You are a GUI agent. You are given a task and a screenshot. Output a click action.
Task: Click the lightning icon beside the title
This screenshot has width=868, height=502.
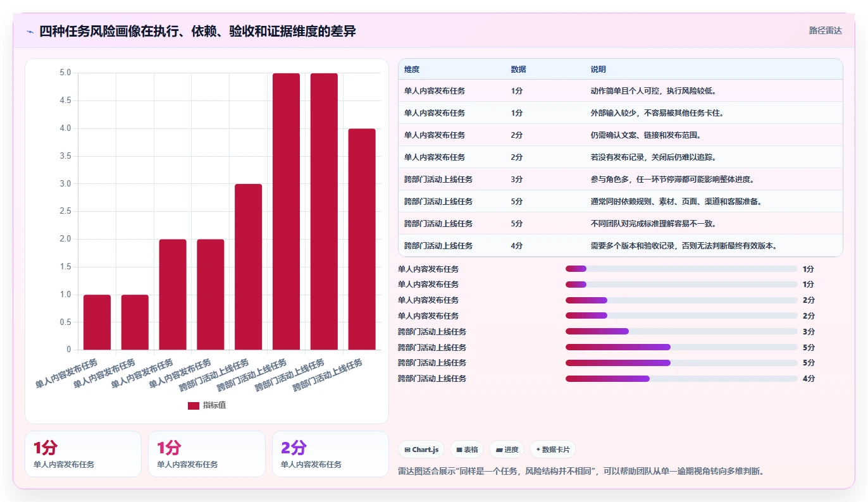[x=30, y=31]
